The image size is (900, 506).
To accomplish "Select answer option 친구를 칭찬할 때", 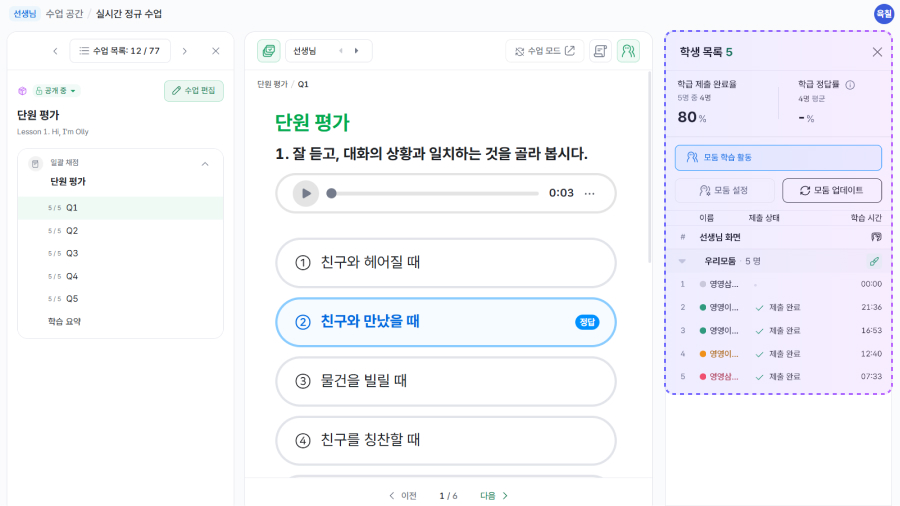I will pos(445,439).
